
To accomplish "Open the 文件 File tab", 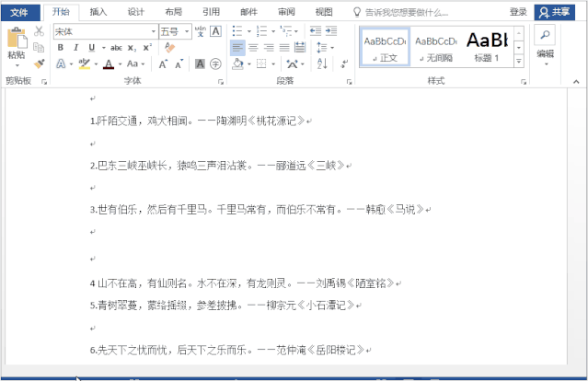I will (x=20, y=12).
